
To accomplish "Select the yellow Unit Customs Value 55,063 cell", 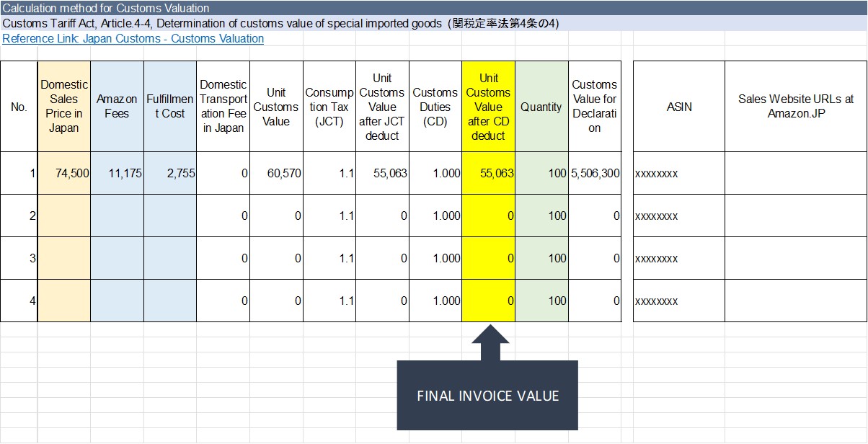I will tap(487, 174).
